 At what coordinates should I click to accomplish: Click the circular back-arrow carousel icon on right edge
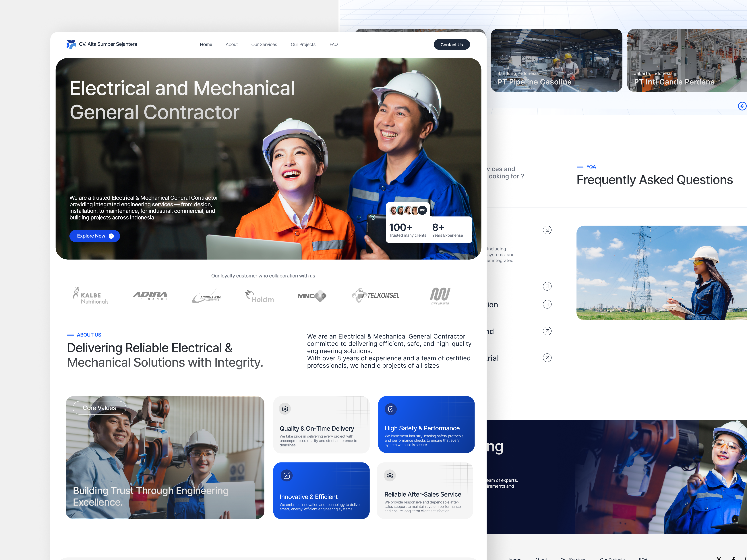point(742,106)
